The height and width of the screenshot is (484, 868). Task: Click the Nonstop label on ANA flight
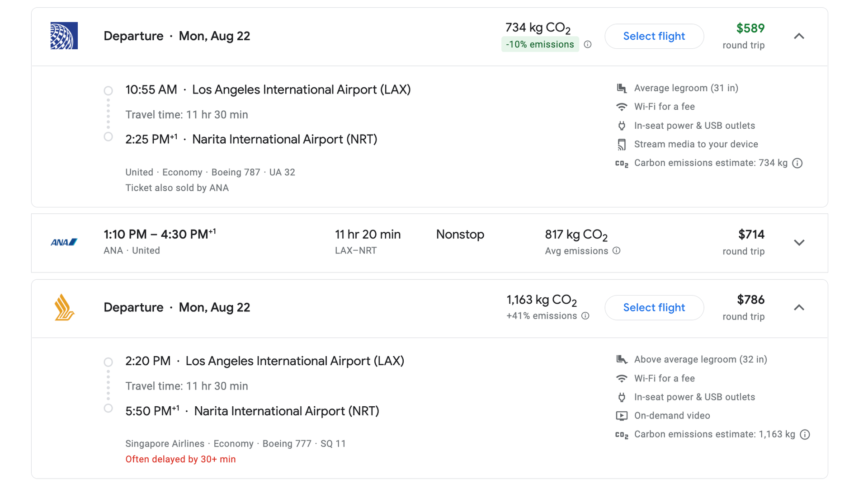pos(460,234)
